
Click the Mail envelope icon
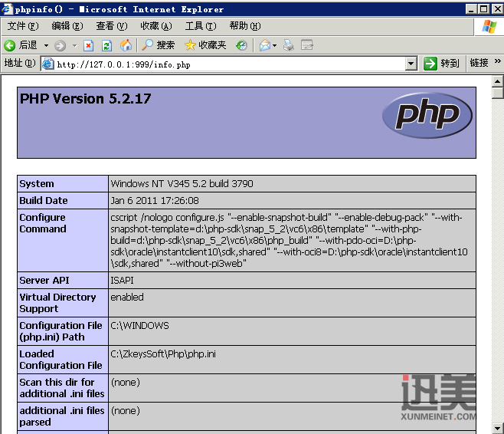point(265,45)
